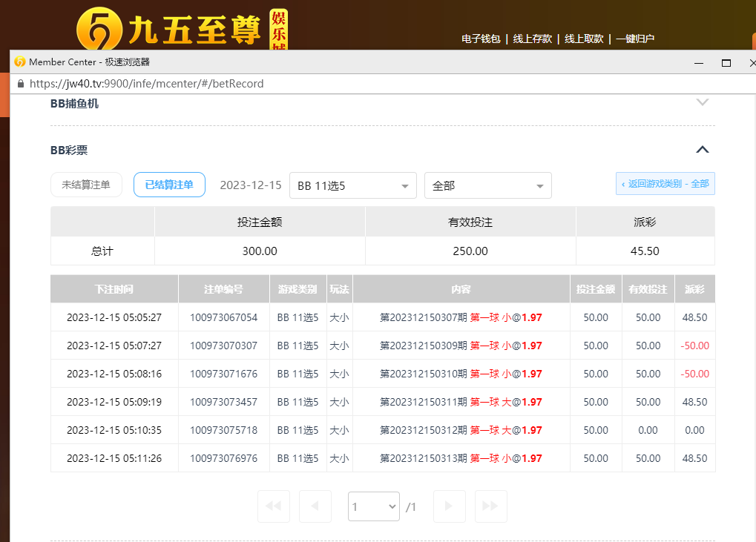Switch to 未结算注单 unsettled bets
Viewport: 756px width, 542px height.
tap(86, 185)
